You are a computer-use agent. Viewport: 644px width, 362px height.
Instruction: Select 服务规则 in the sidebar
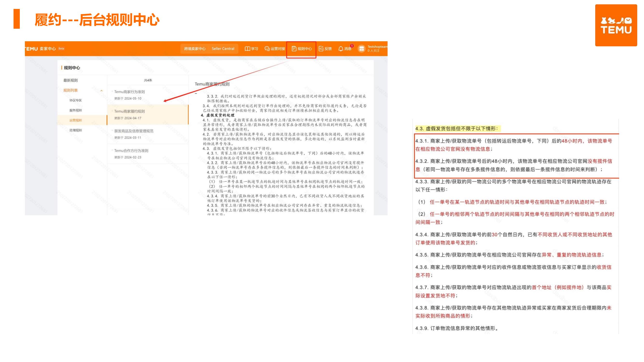pyautogui.click(x=76, y=110)
